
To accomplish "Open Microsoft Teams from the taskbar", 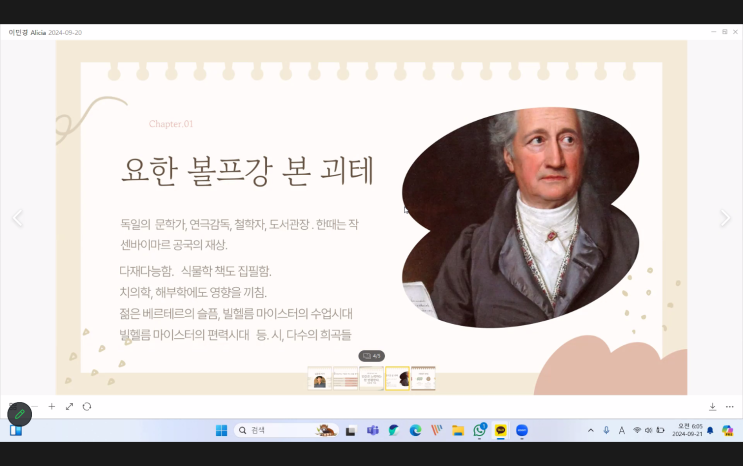I will tap(372, 430).
